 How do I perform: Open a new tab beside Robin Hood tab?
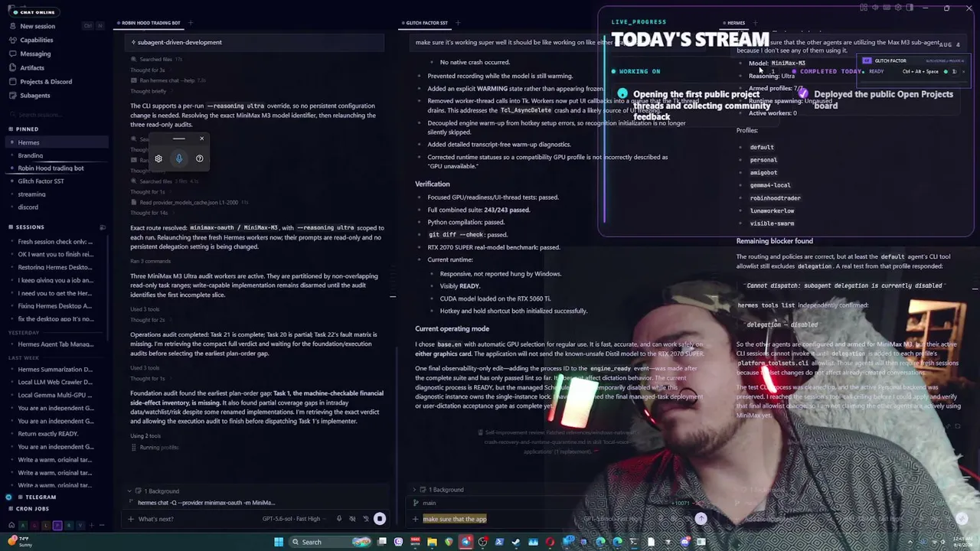190,23
